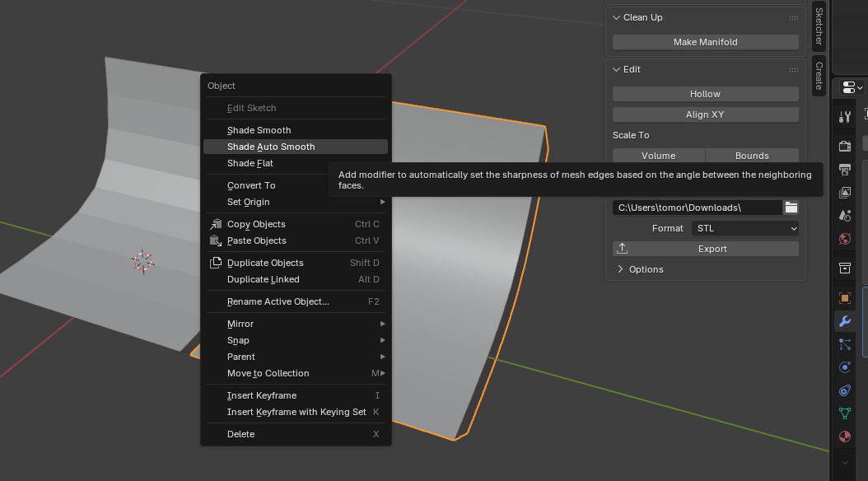Open the Output properties tab
The width and height of the screenshot is (868, 481).
tap(844, 170)
